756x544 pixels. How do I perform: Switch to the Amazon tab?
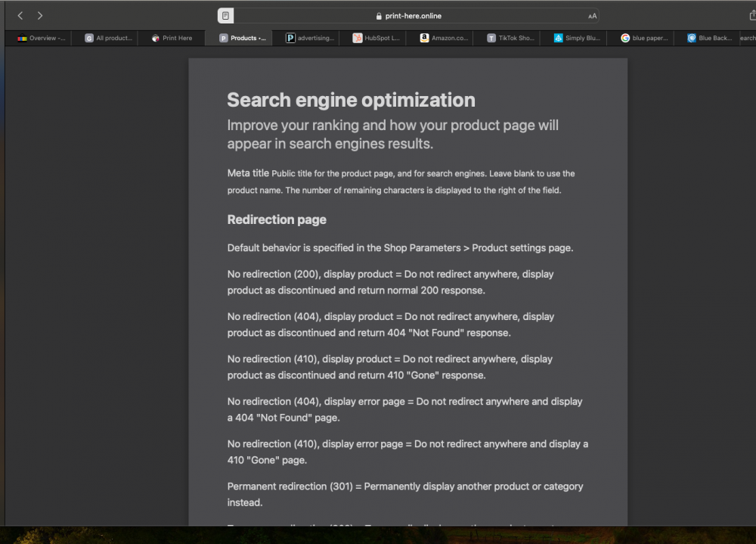(442, 38)
